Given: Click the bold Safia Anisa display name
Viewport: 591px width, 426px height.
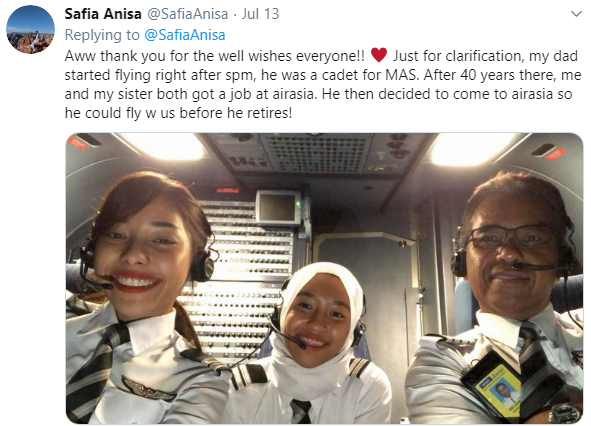Looking at the screenshot, I should pos(103,14).
